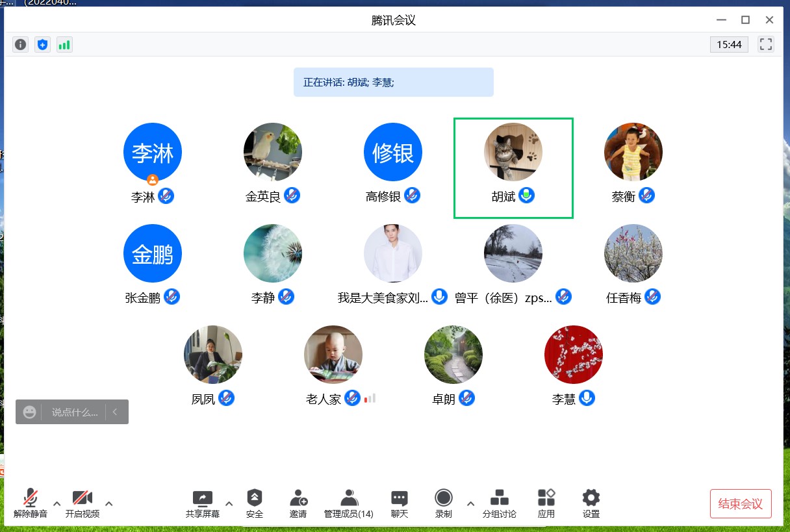Screen dimensions: 790x532
Task: Select 卓朗's garden path avatar
Action: [453, 355]
